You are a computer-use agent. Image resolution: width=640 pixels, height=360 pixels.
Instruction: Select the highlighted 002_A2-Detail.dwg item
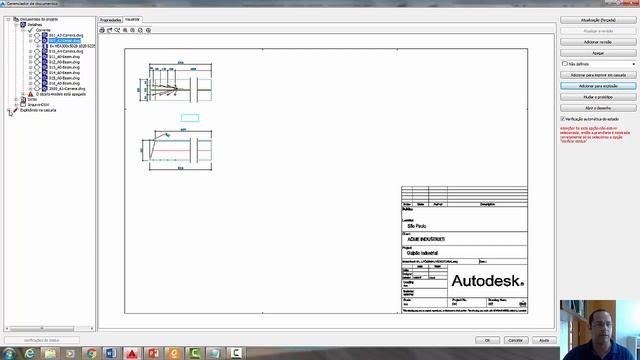[x=64, y=41]
